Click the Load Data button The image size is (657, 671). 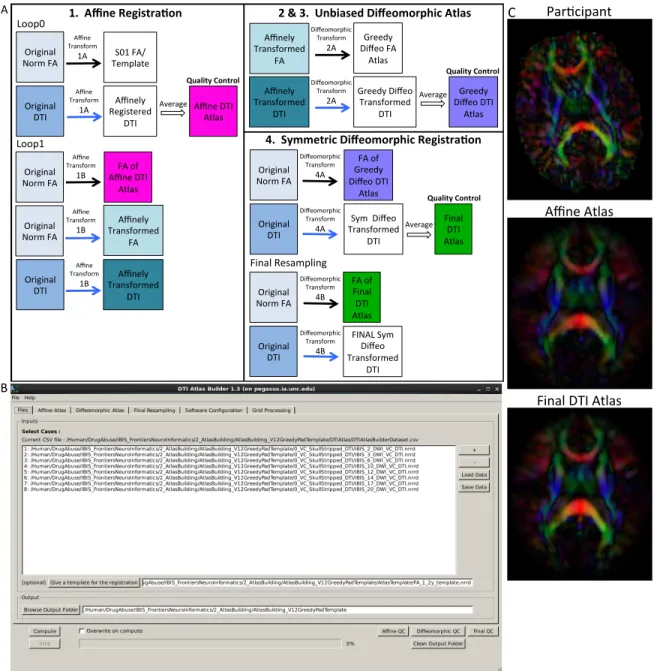coord(474,475)
